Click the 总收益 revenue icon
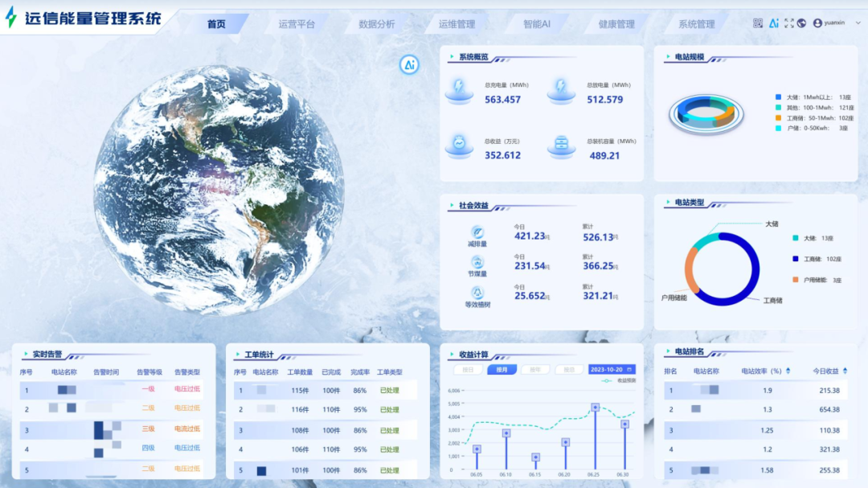 click(x=459, y=144)
